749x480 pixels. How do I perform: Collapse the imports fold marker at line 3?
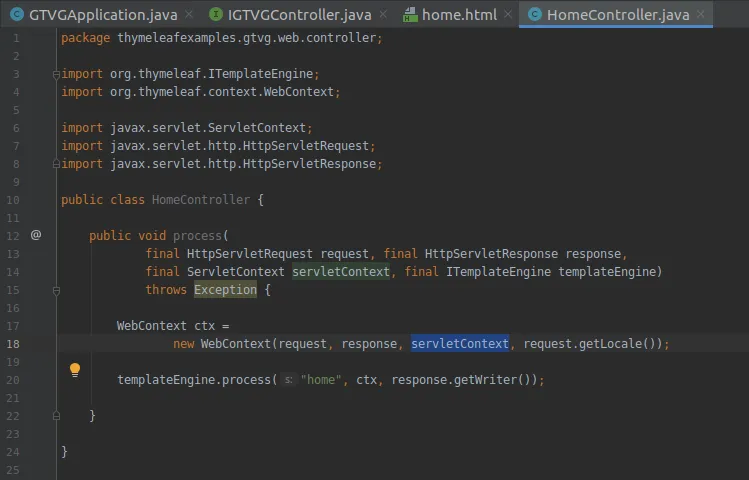pos(56,74)
